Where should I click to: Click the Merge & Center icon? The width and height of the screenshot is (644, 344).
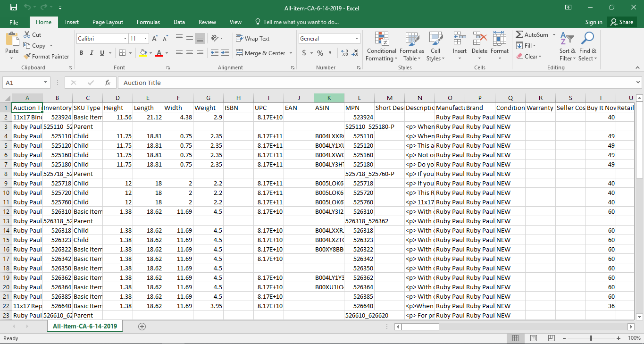(239, 53)
